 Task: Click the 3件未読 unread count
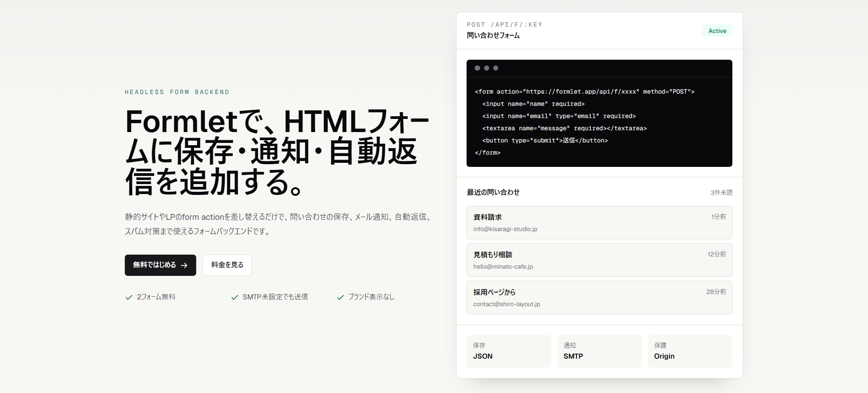(x=722, y=193)
